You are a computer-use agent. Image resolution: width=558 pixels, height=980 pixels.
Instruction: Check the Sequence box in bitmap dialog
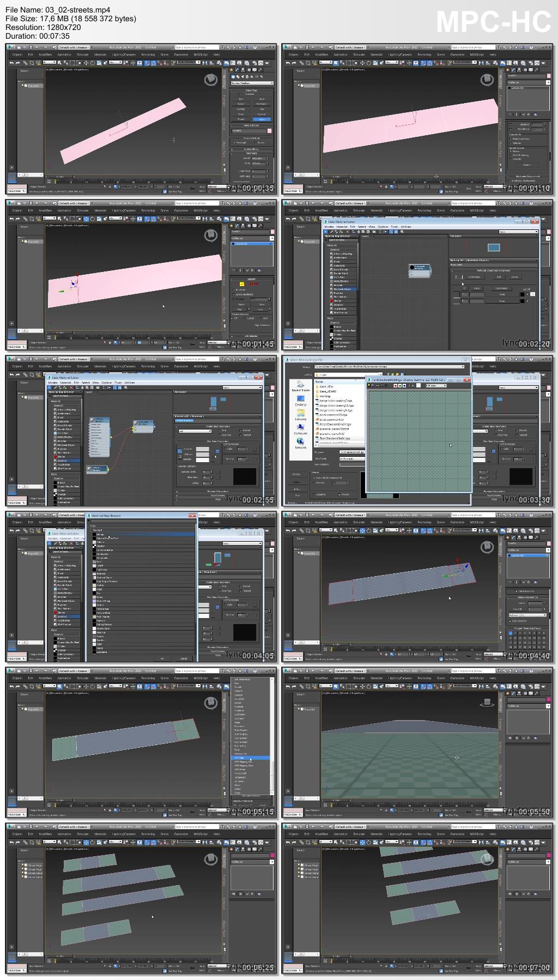pyautogui.click(x=314, y=494)
